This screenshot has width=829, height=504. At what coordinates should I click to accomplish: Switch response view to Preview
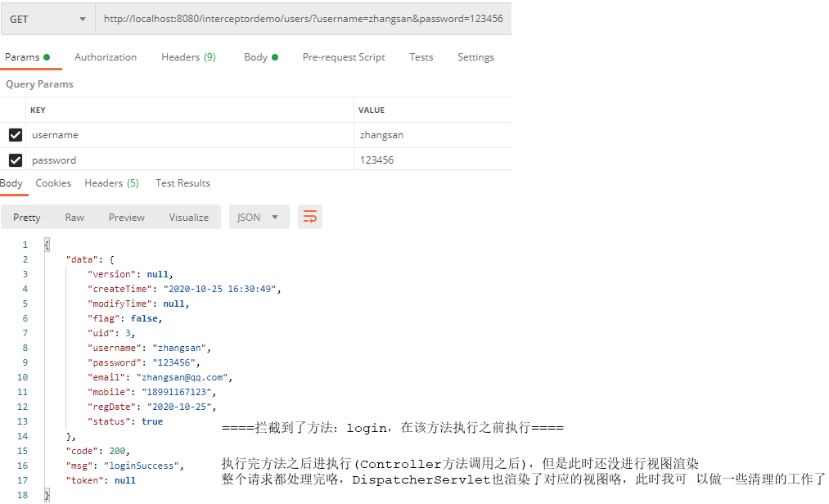point(127,217)
